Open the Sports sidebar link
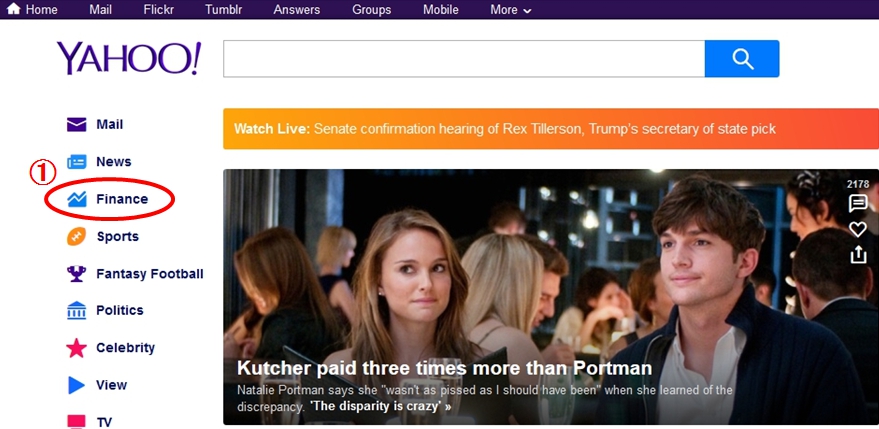This screenshot has height=429, width=879. point(117,237)
